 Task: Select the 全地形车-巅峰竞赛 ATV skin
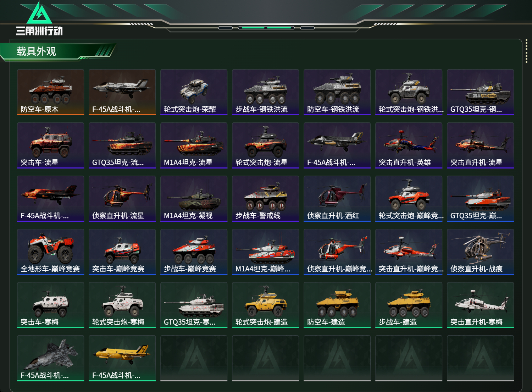[51, 252]
